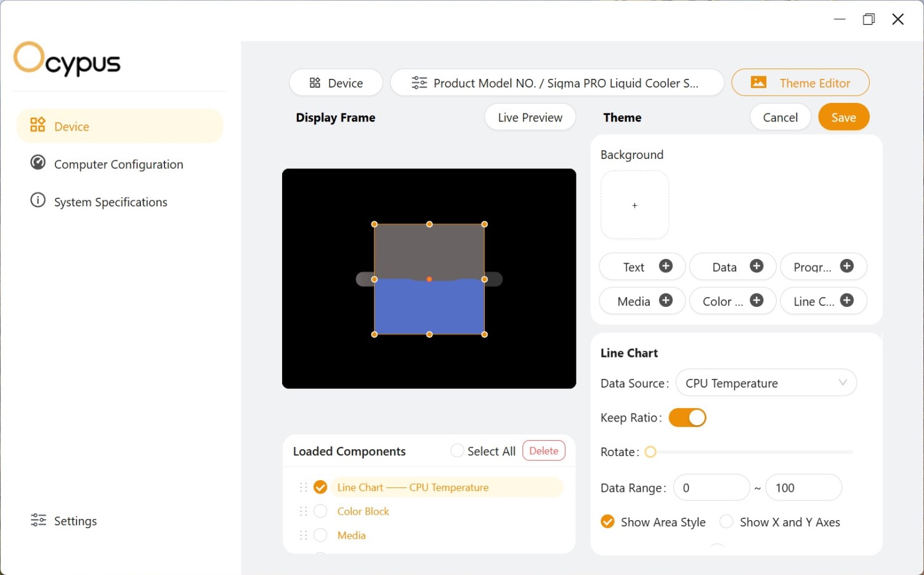The image size is (924, 575).
Task: Uncheck Show Area Style option
Action: (607, 522)
